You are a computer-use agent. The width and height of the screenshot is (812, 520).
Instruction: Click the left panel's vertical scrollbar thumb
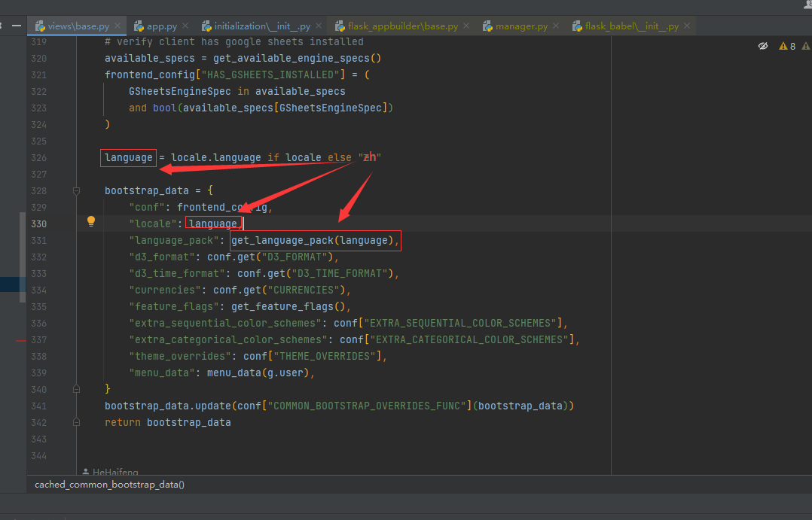pyautogui.click(x=23, y=257)
